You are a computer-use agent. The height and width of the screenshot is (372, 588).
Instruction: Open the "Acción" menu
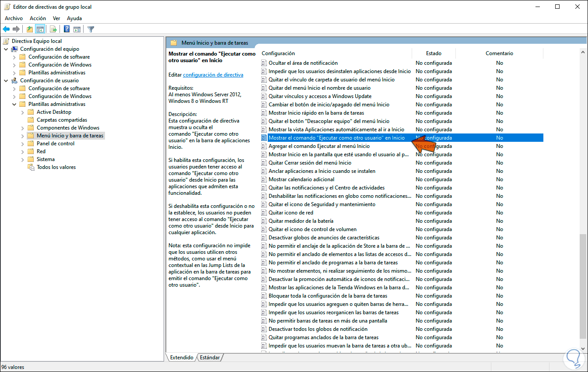(38, 18)
